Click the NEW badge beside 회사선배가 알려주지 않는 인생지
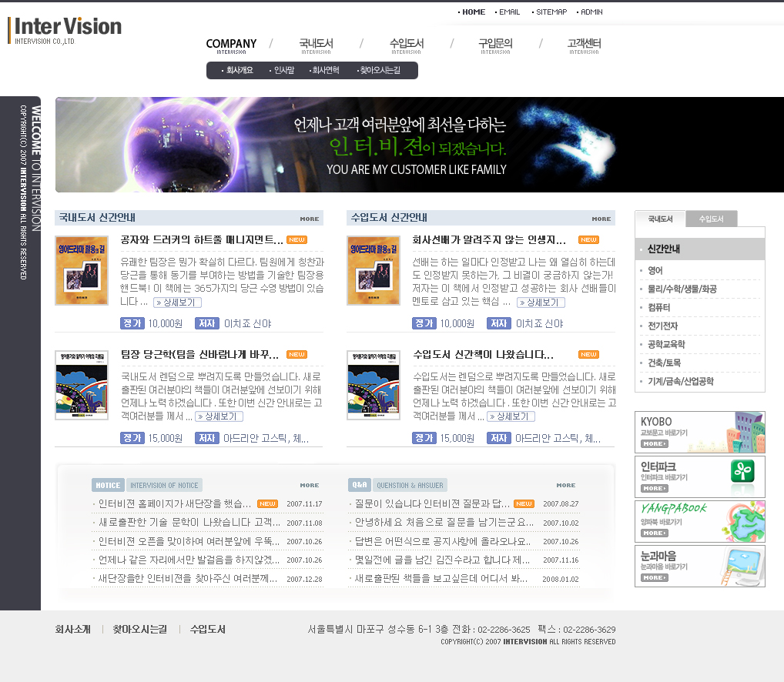Screen dimensions: 784x682 588,239
